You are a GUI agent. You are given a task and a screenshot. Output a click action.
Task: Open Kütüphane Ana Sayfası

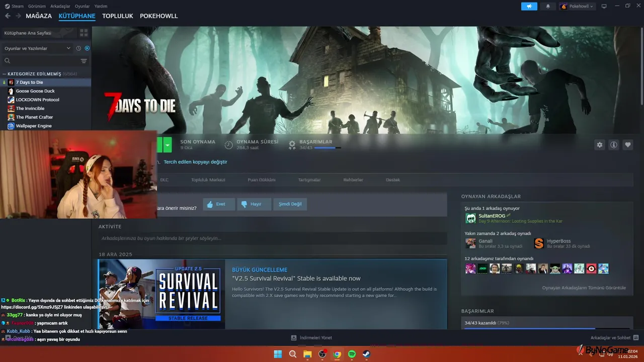click(38, 33)
